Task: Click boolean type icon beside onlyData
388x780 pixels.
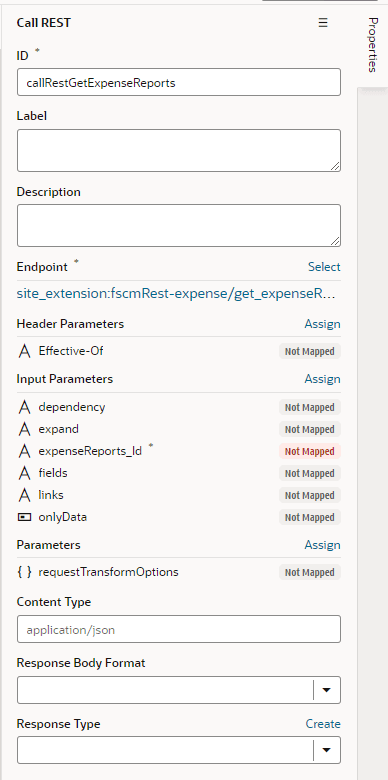Action: point(24,517)
